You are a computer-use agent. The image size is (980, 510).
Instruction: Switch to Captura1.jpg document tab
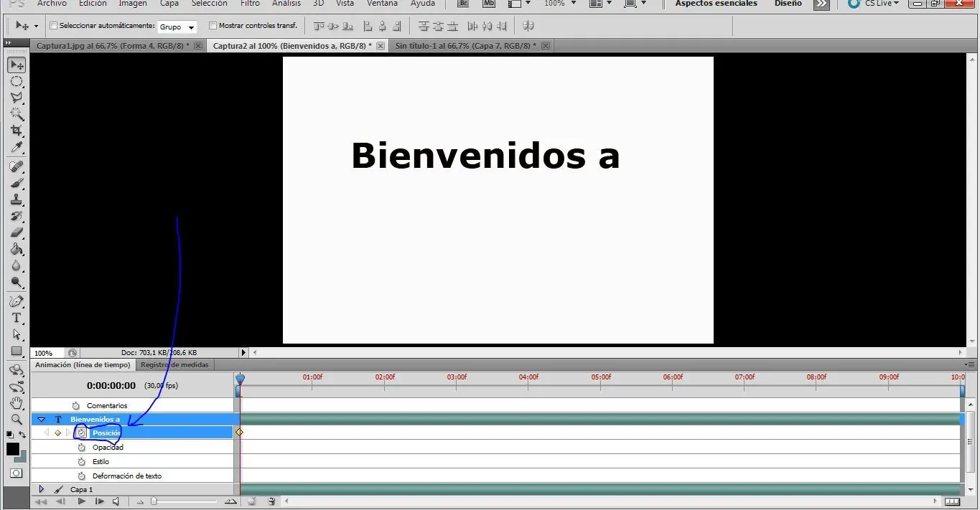[113, 46]
